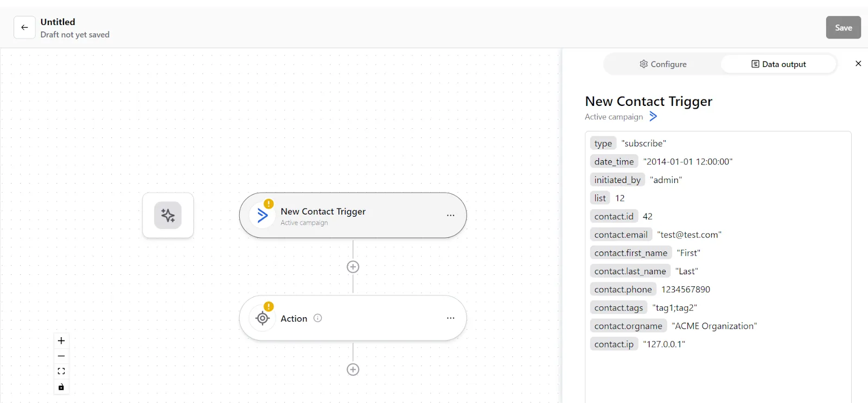868x403 pixels.
Task: Select the Action node
Action: click(353, 318)
